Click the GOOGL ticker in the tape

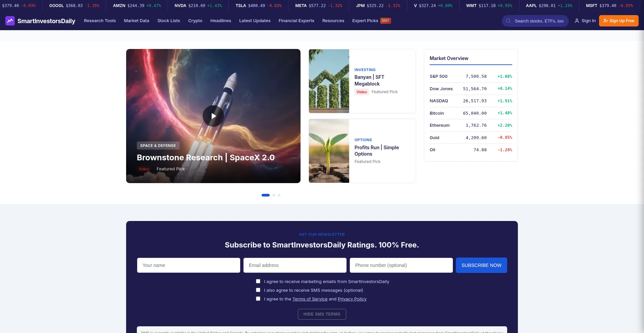point(74,6)
